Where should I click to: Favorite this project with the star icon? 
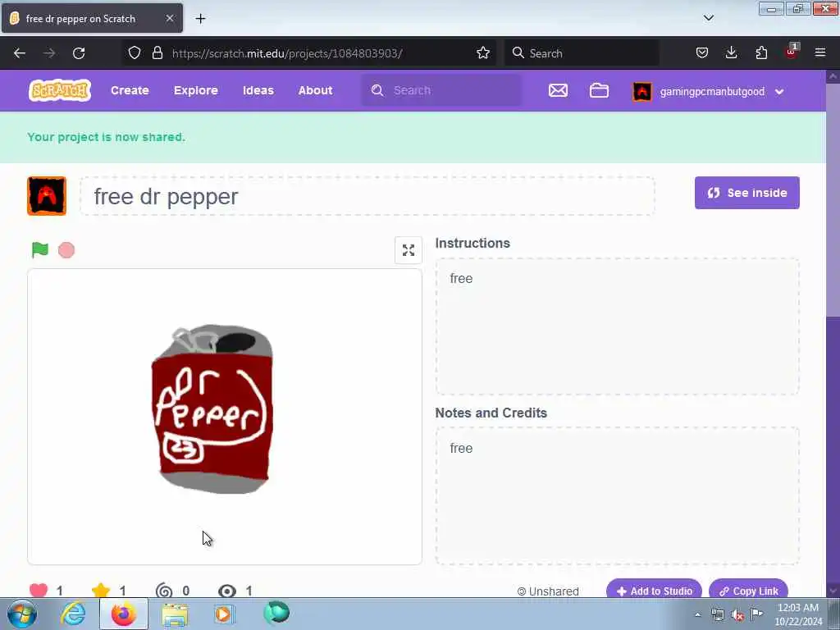101,591
